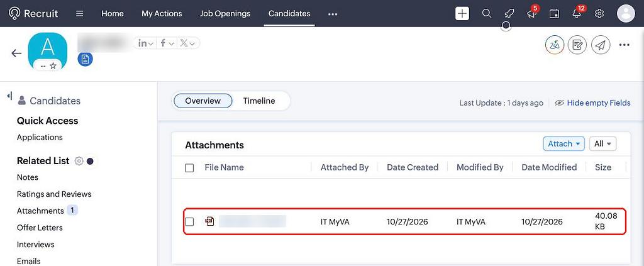Go to the Home tab
The height and width of the screenshot is (266, 644).
tap(113, 14)
